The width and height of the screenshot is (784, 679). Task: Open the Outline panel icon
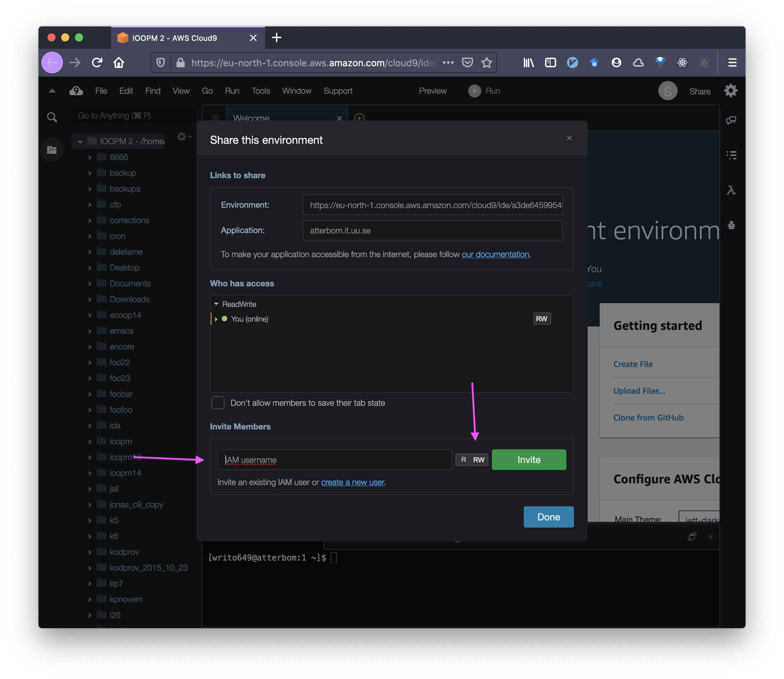(731, 155)
